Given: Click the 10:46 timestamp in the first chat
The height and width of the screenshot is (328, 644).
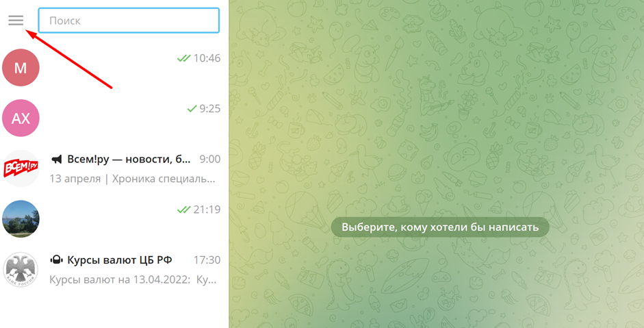Looking at the screenshot, I should pos(207,58).
